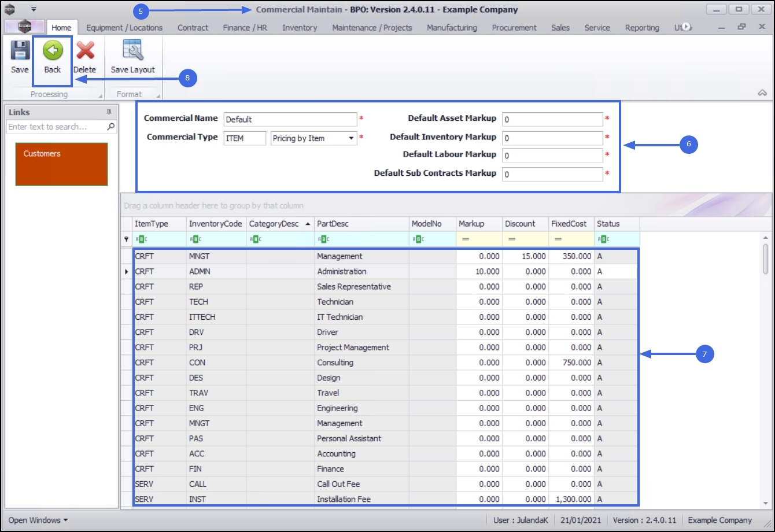
Task: Collapse the ribbon with the chevron icon
Action: pos(762,93)
